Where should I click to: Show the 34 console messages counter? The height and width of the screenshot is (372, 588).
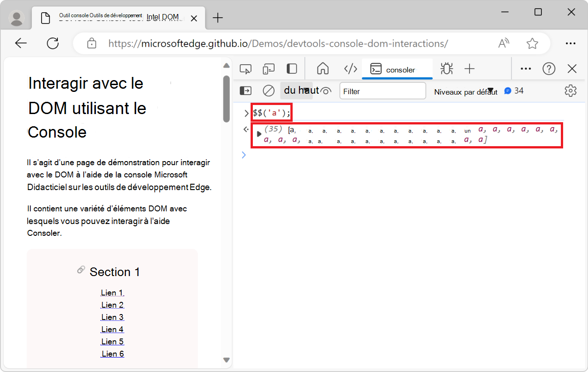[x=514, y=91]
